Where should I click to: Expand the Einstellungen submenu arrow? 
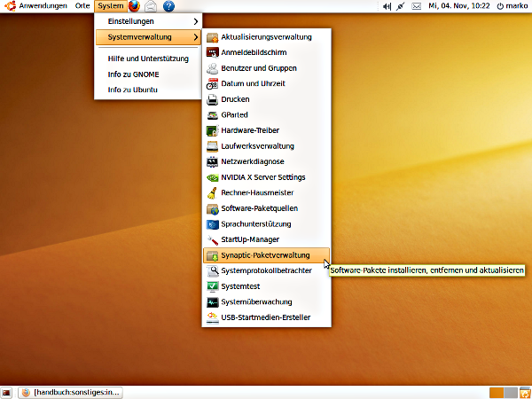tap(196, 21)
